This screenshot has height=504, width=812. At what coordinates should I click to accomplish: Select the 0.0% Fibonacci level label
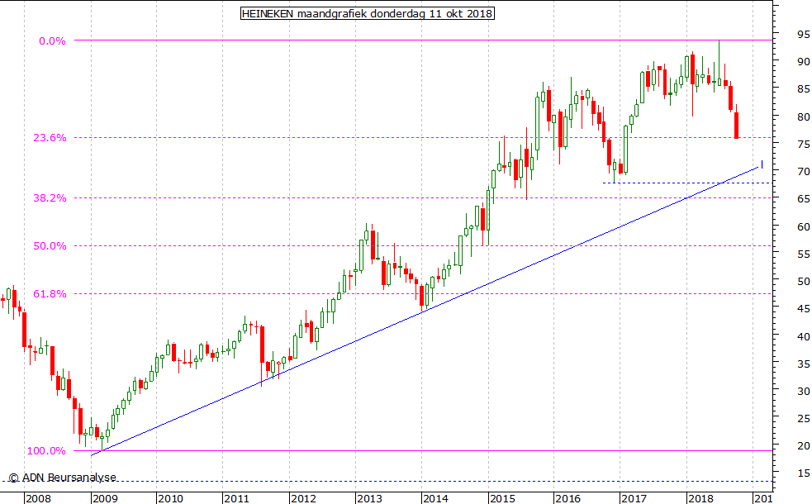click(x=52, y=41)
